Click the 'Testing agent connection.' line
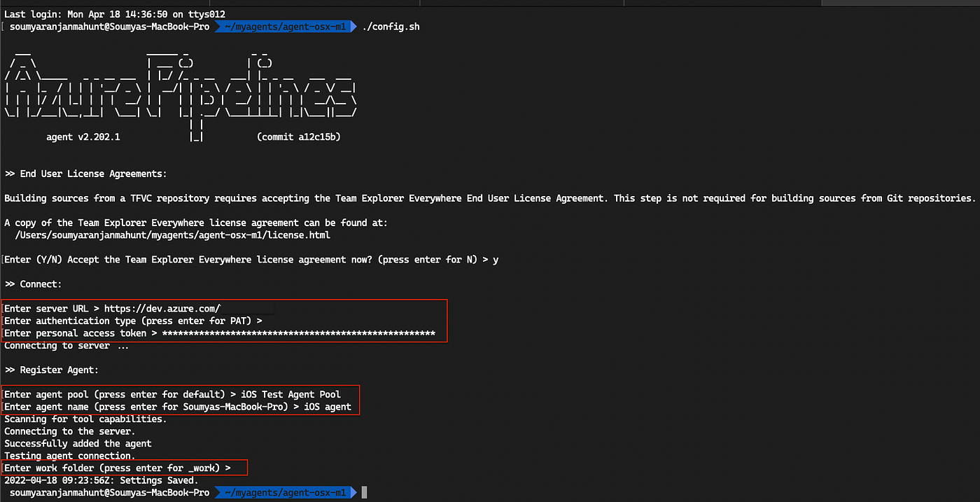The height and width of the screenshot is (502, 980). (x=70, y=456)
